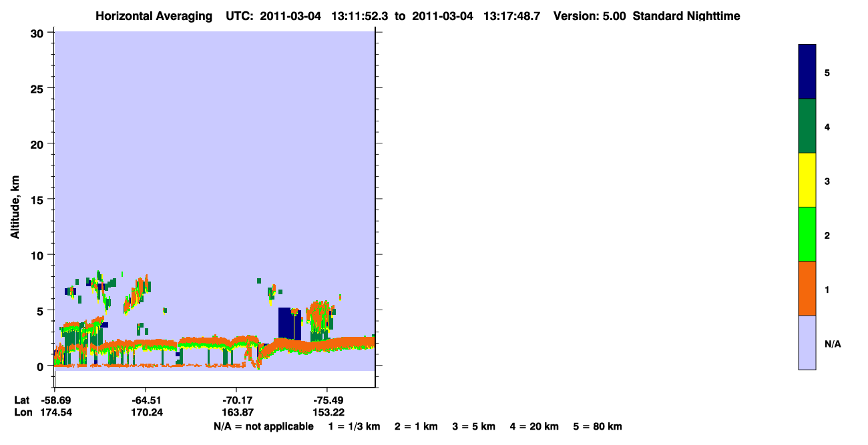
Task: Click legend text '1 = 1/3 km'
Action: click(355, 427)
